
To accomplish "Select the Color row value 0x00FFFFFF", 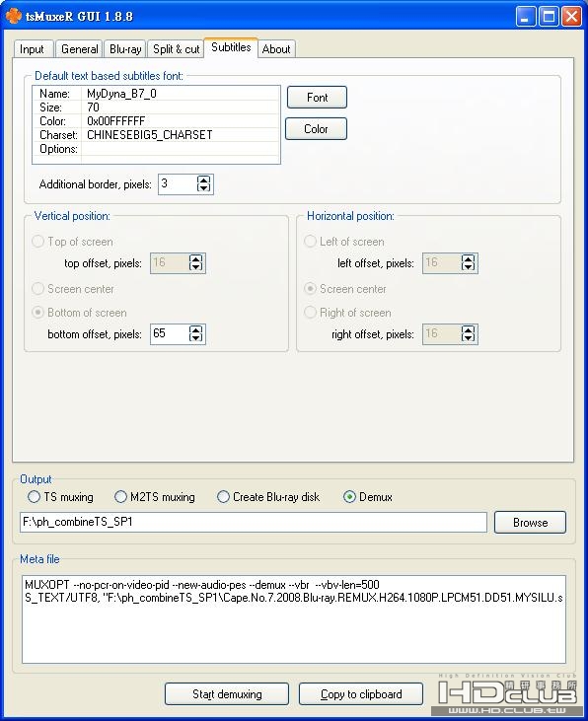I will coord(156,121).
